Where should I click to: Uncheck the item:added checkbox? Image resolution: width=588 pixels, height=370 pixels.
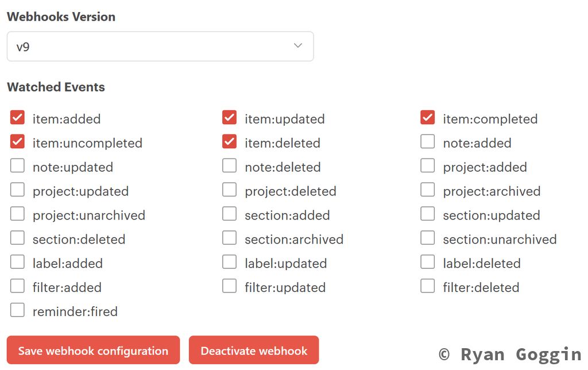17,118
